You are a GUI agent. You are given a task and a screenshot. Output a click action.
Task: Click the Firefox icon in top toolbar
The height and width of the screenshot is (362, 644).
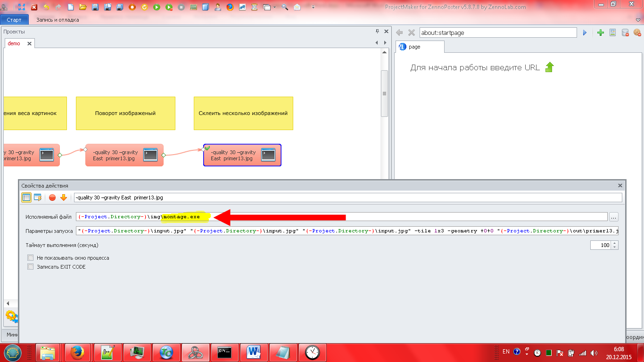[230, 7]
